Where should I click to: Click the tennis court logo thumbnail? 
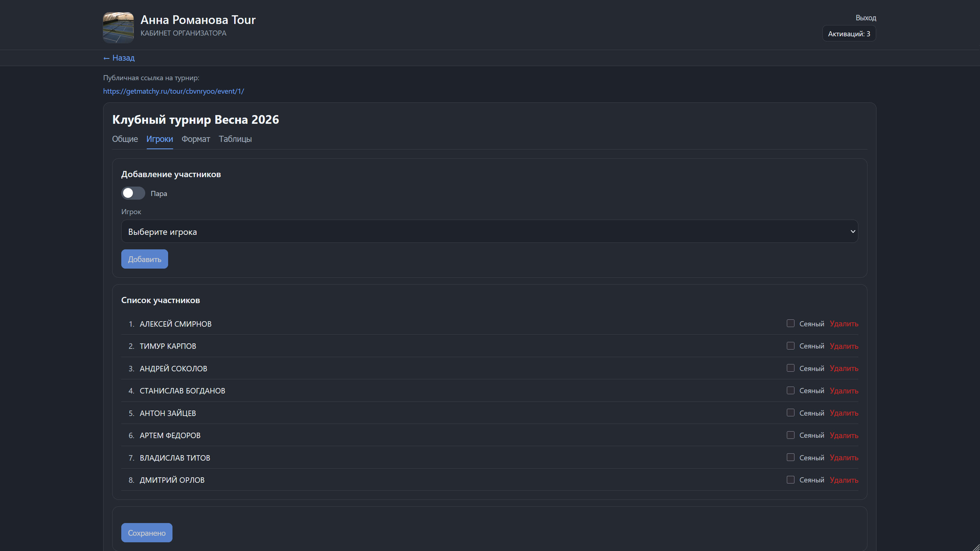pyautogui.click(x=118, y=27)
